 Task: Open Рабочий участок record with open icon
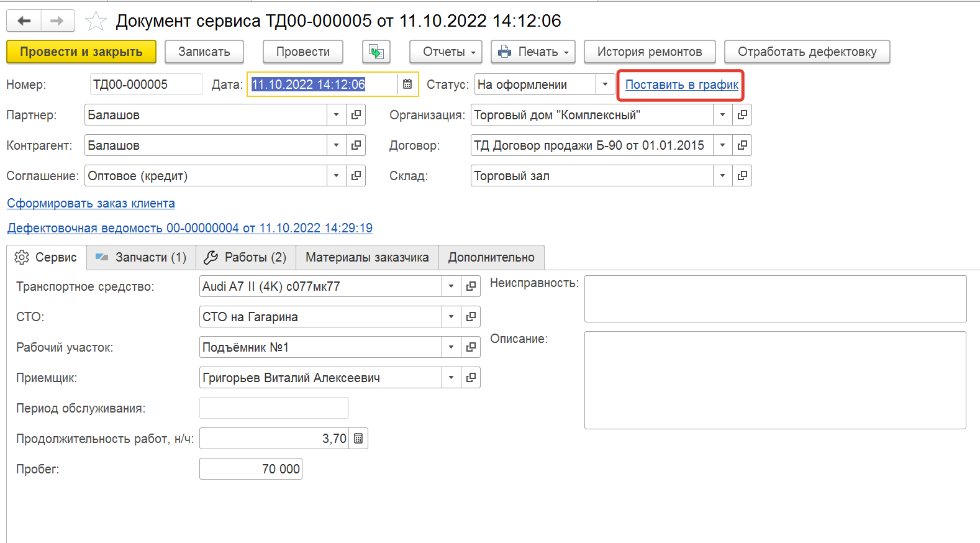[471, 347]
